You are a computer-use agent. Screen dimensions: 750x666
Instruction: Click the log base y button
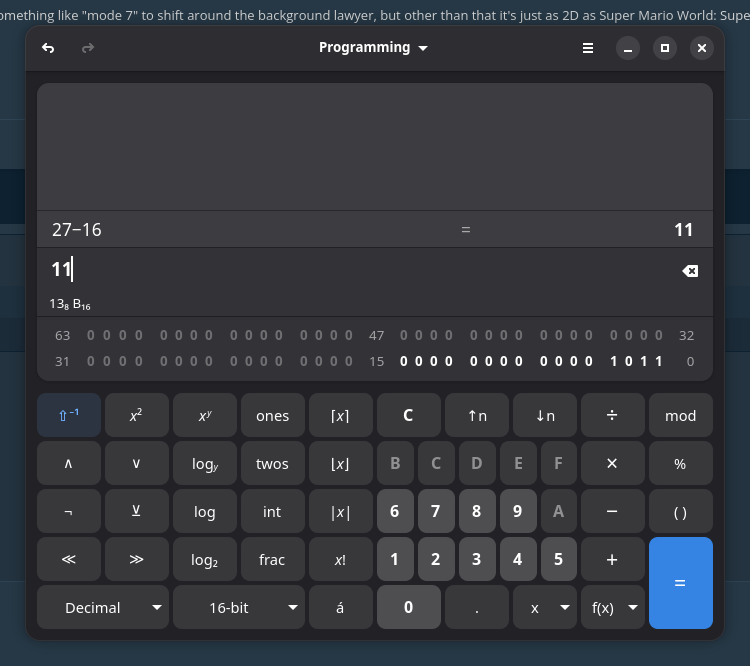(x=205, y=463)
